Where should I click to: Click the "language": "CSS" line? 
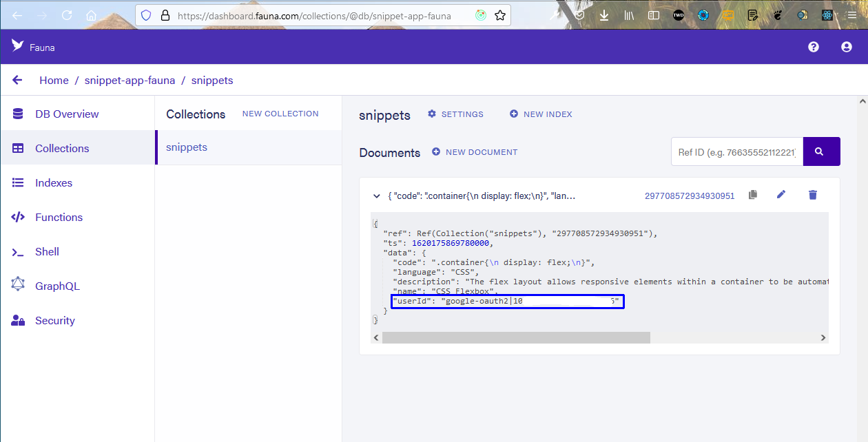point(435,272)
